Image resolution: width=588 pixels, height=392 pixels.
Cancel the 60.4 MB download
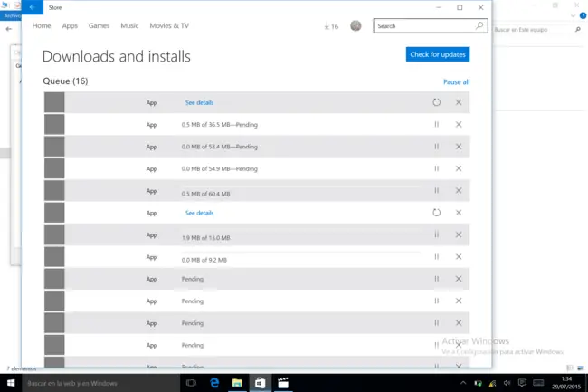(x=459, y=190)
